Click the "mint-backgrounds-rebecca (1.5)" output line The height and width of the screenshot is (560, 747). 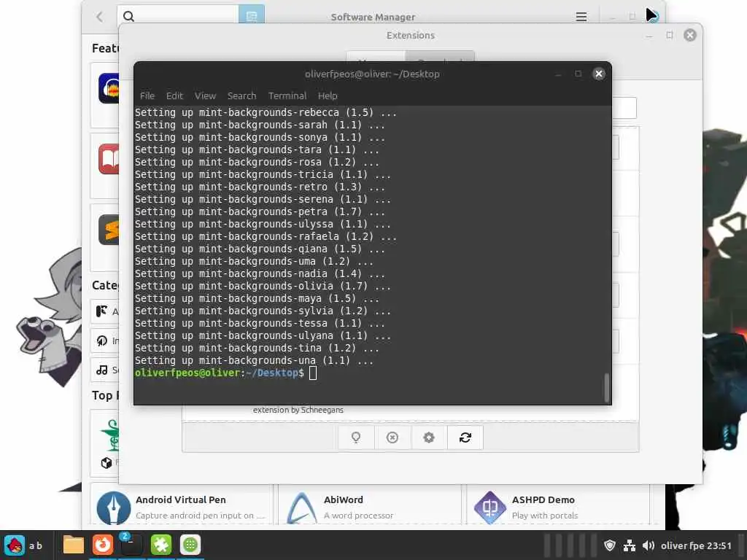click(x=266, y=112)
